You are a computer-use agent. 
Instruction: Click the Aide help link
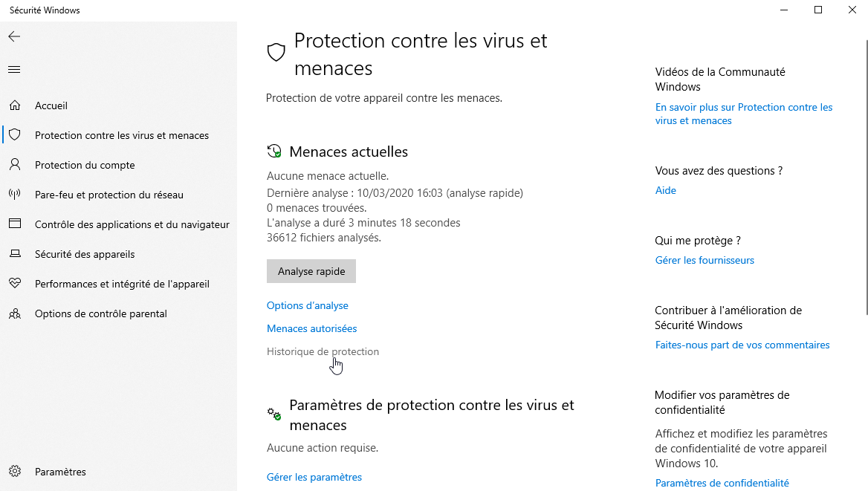click(665, 189)
